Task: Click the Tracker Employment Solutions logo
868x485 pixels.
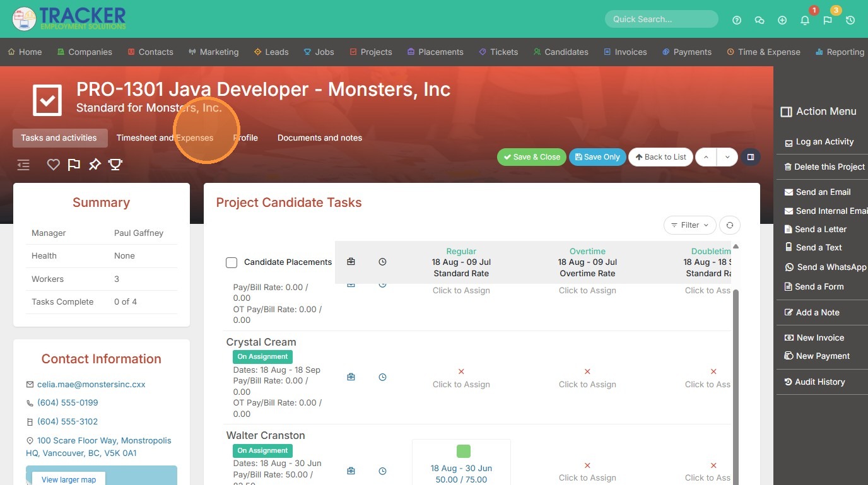Action: 69,19
